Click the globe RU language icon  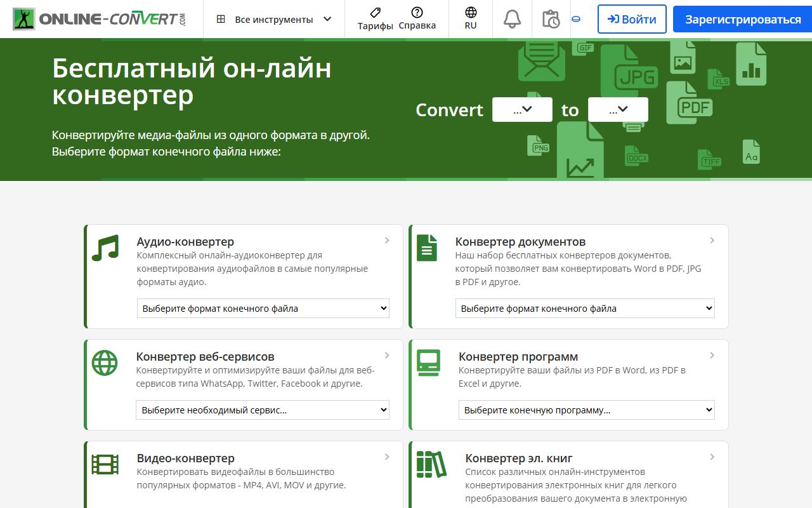tap(471, 18)
